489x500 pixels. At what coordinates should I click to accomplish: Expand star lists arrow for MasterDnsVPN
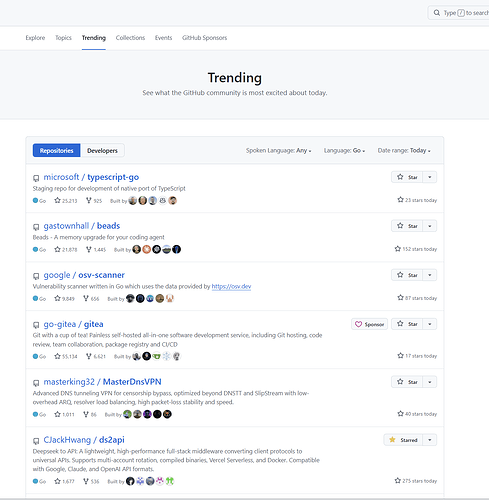(430, 382)
